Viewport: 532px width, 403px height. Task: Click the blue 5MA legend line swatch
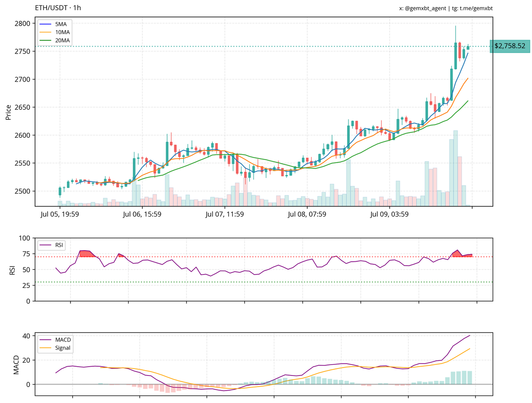click(45, 24)
